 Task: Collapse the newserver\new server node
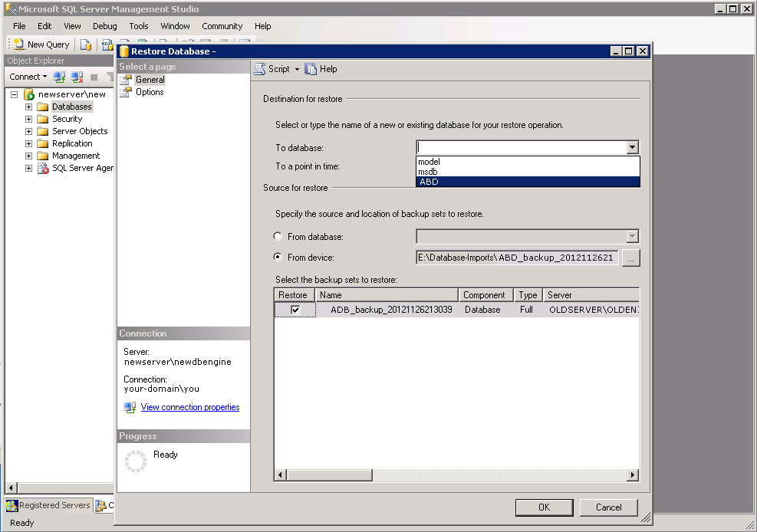[x=15, y=94]
